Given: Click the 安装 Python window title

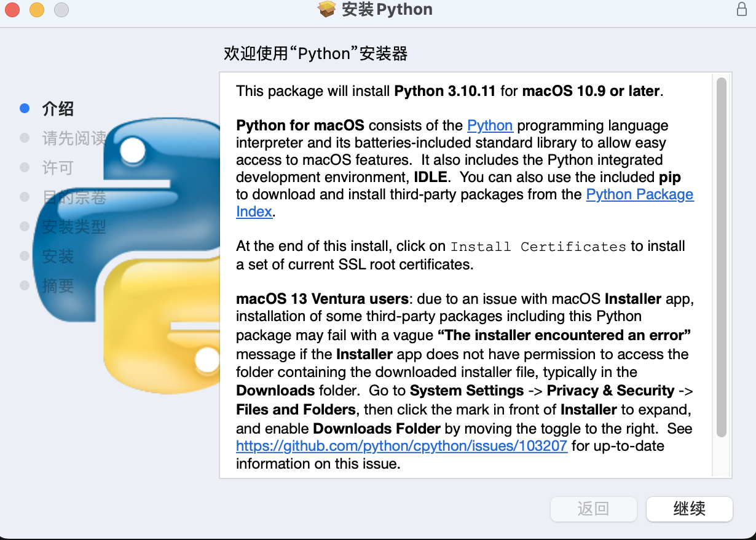Looking at the screenshot, I should [x=387, y=9].
